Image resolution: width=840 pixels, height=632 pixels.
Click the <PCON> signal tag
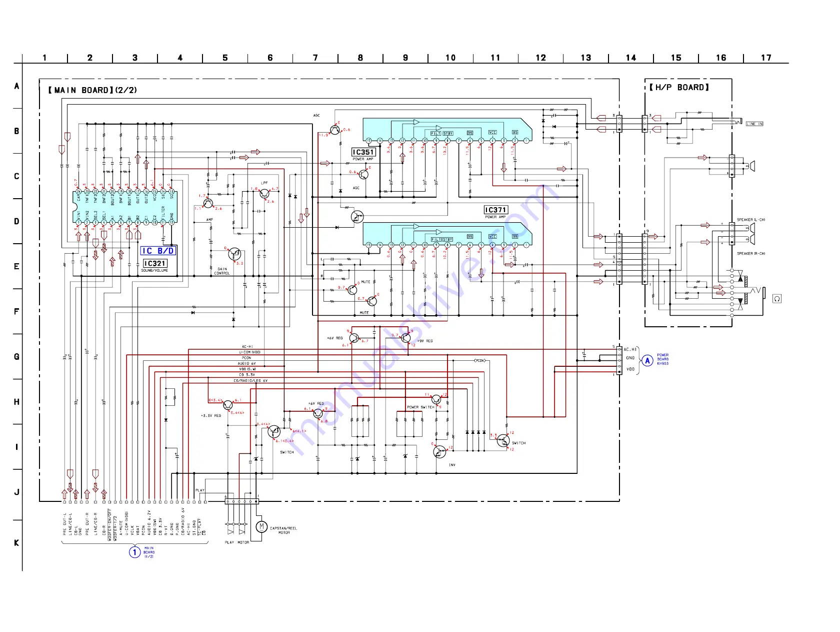(479, 361)
